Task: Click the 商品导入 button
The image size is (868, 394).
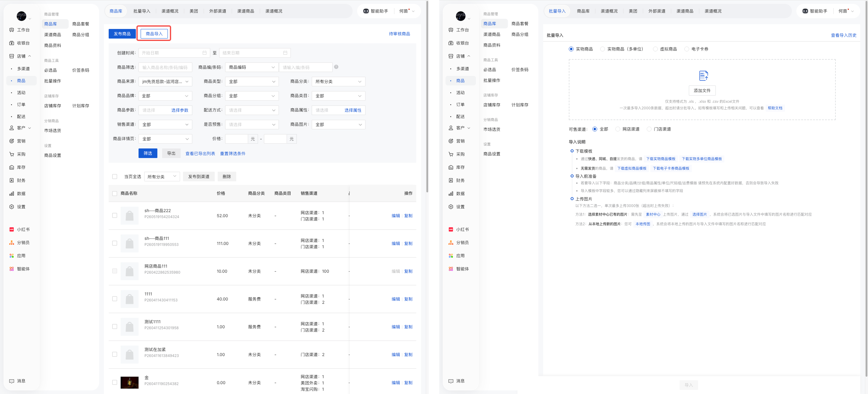Action: pyautogui.click(x=154, y=34)
